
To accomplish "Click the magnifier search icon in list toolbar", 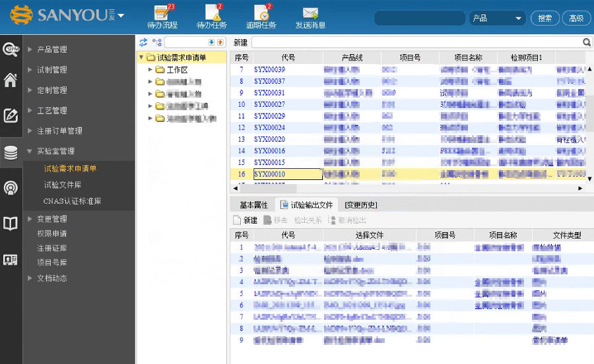I will click(x=586, y=42).
